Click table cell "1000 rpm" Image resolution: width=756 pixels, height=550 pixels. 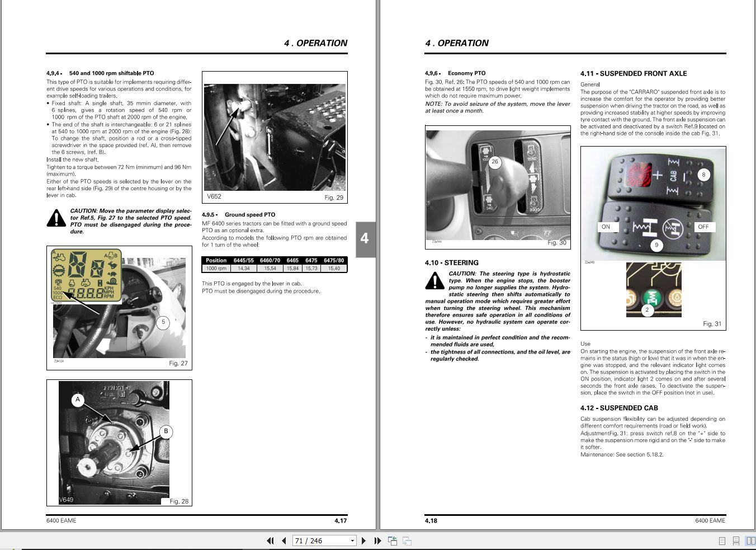[x=216, y=269]
